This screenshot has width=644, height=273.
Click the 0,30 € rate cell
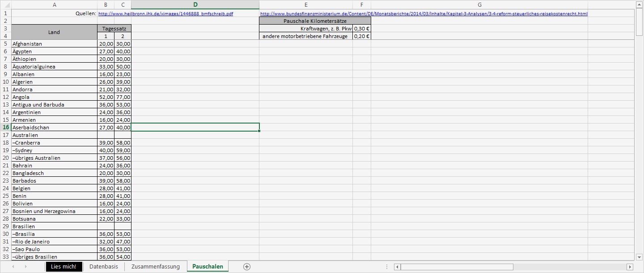click(362, 28)
